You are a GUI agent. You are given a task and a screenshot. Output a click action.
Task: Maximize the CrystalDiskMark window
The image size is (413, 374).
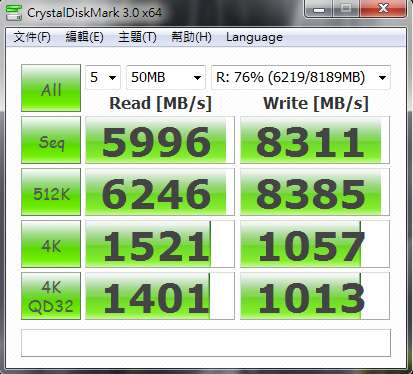[346, 9]
